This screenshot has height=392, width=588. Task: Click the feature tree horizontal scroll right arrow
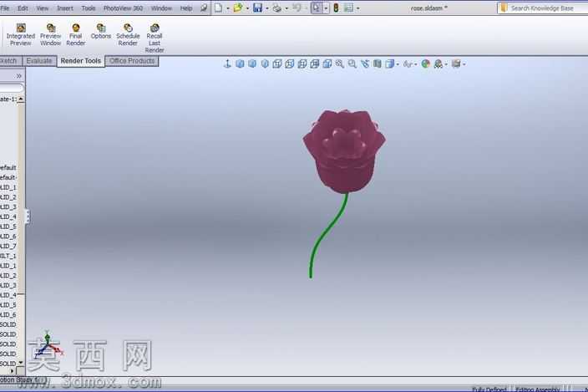(x=13, y=371)
